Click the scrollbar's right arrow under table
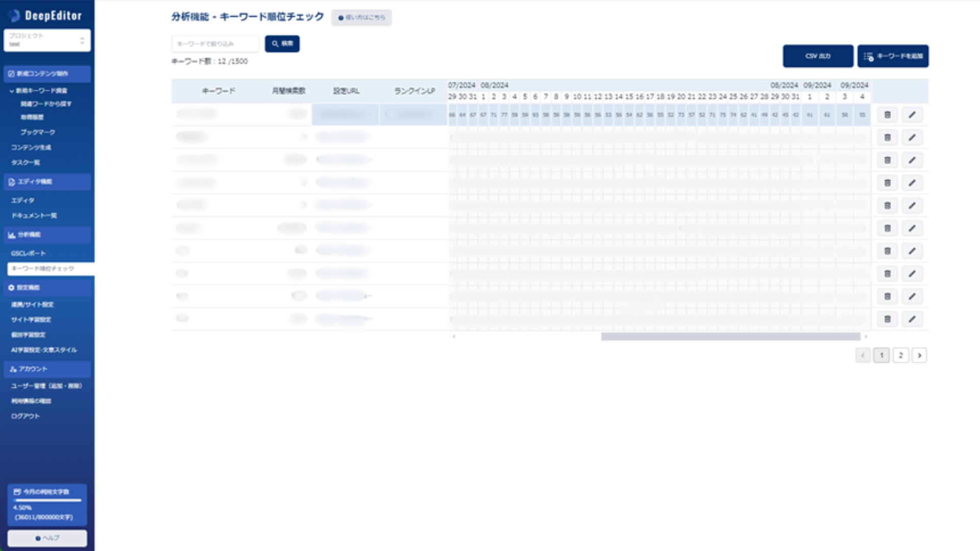 tap(866, 337)
